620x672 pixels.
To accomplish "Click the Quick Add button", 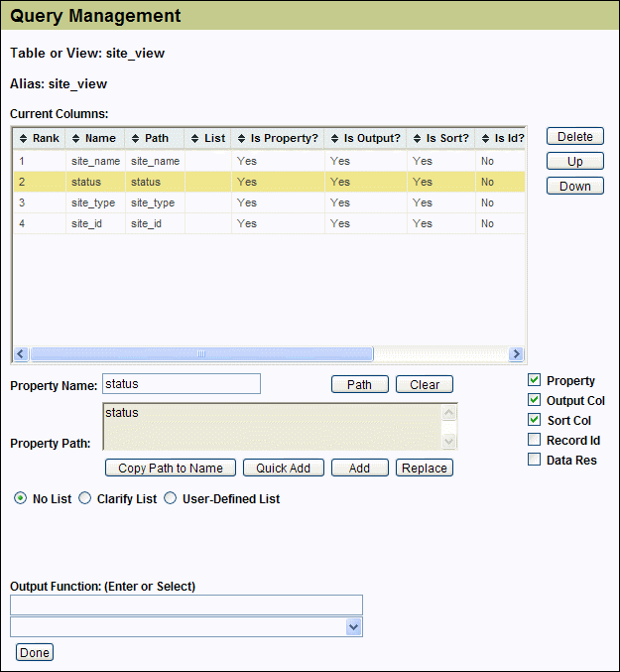I will pyautogui.click(x=284, y=468).
